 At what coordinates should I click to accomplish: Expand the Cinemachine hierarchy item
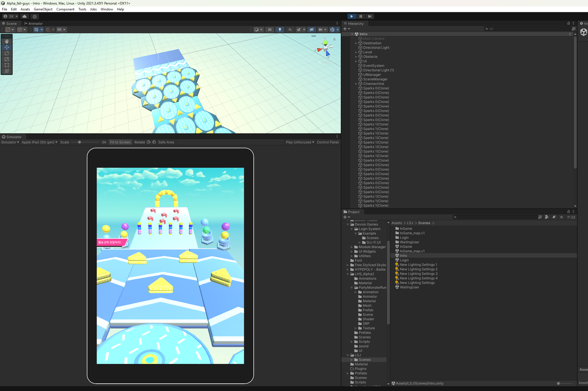pos(356,84)
